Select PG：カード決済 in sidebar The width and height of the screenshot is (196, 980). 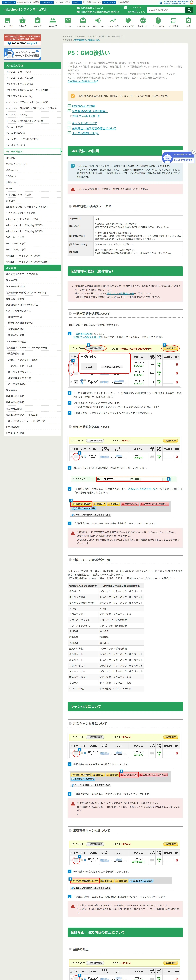[x=32, y=127]
